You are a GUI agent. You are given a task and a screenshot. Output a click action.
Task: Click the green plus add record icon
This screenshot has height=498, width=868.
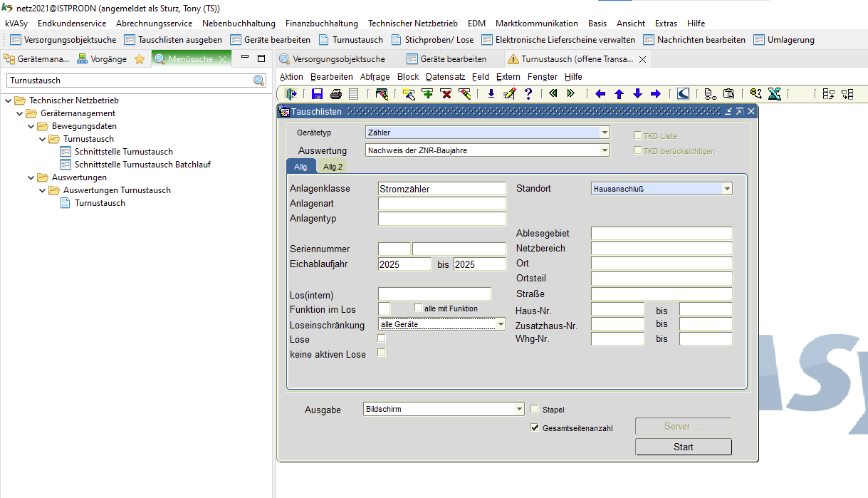pyautogui.click(x=427, y=93)
